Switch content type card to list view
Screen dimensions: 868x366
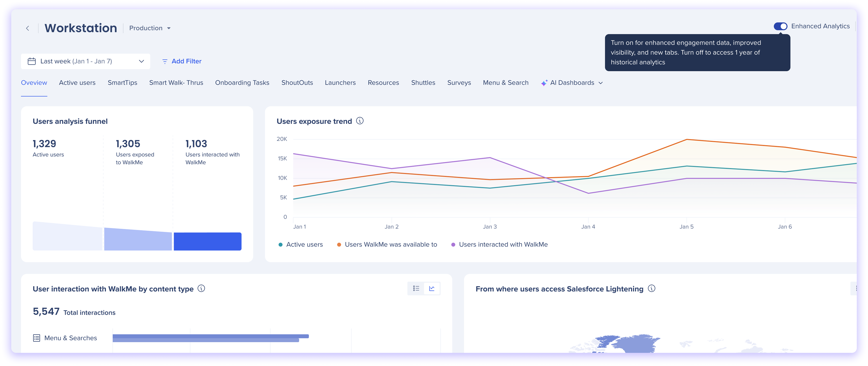click(x=416, y=289)
